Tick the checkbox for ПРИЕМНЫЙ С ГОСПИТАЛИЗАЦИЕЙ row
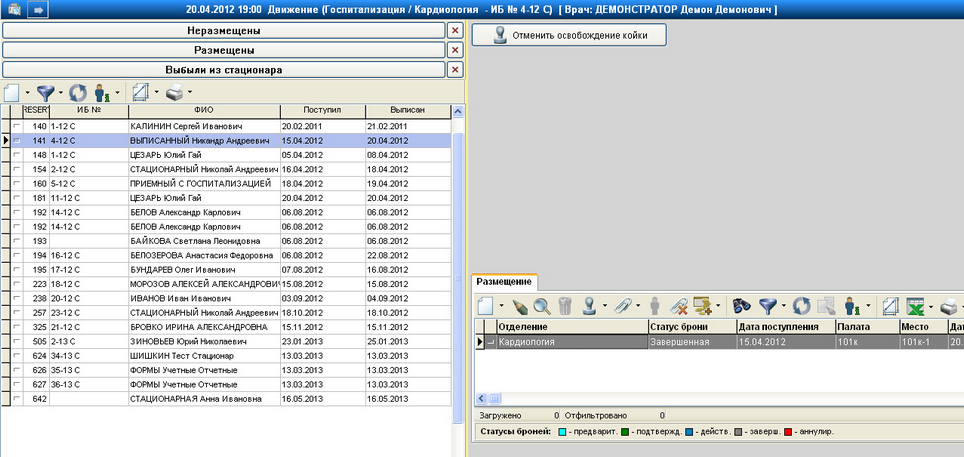This screenshot has width=964, height=457. click(17, 184)
